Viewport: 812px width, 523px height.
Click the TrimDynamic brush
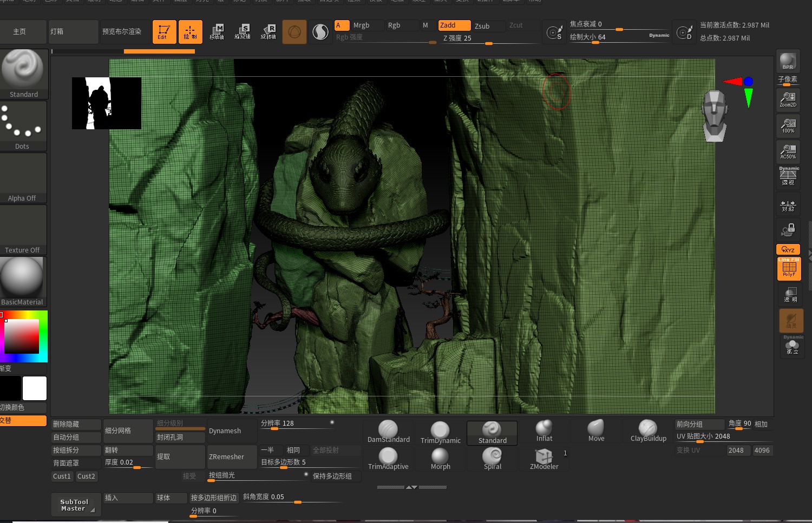pos(440,433)
